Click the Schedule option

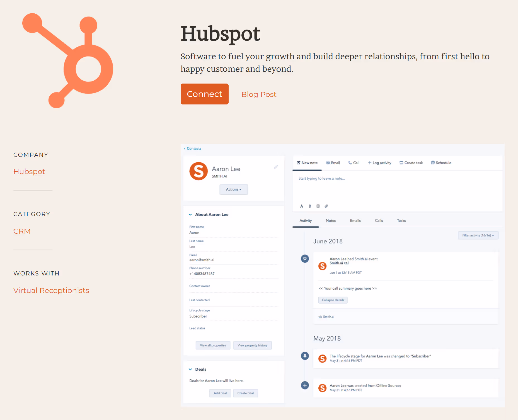(x=441, y=163)
